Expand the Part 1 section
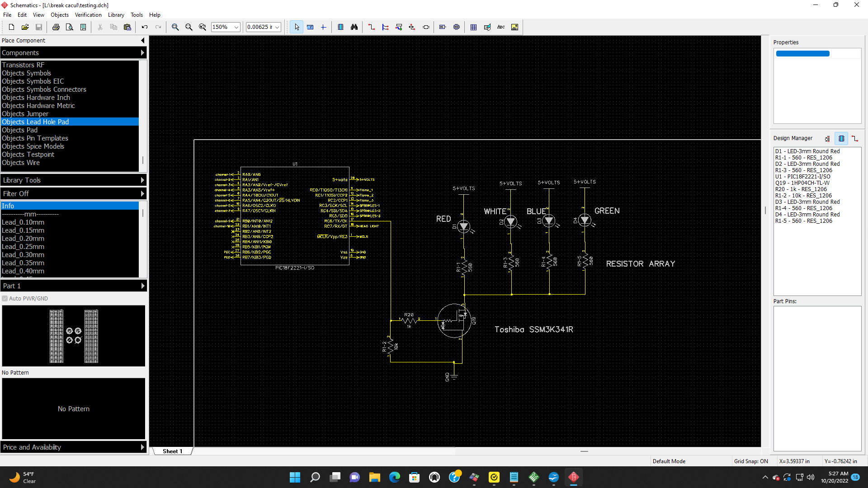The width and height of the screenshot is (868, 488). coord(74,286)
